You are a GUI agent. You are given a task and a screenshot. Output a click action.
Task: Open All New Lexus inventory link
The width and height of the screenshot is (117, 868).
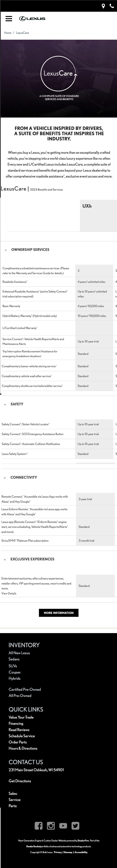(x=19, y=653)
